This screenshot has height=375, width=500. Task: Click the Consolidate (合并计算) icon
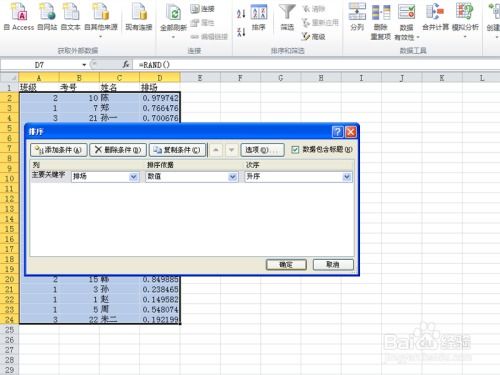point(435,17)
